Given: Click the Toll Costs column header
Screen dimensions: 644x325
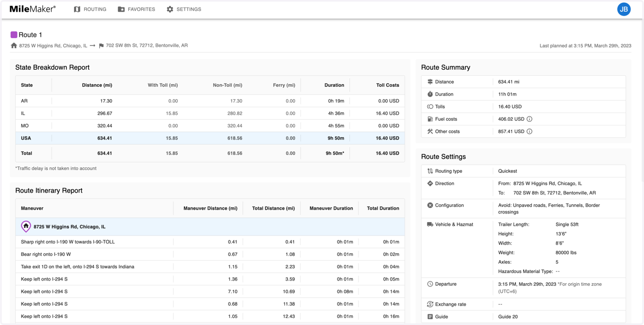Looking at the screenshot, I should [387, 85].
